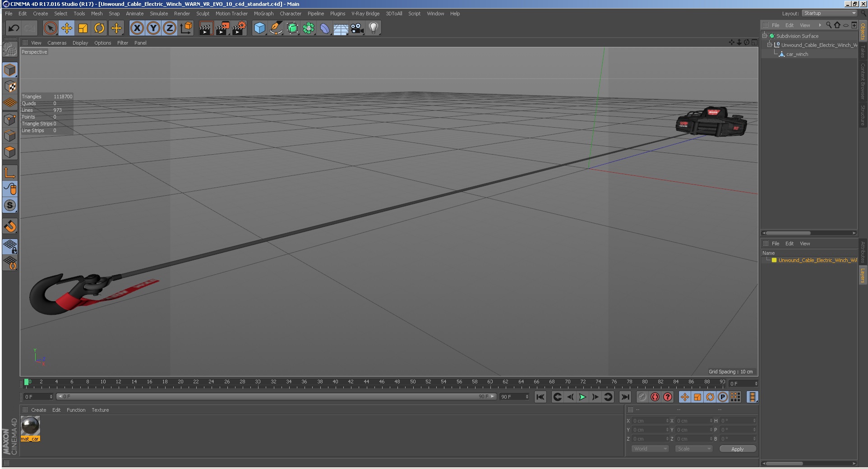
Task: Click the Apply button
Action: click(737, 449)
